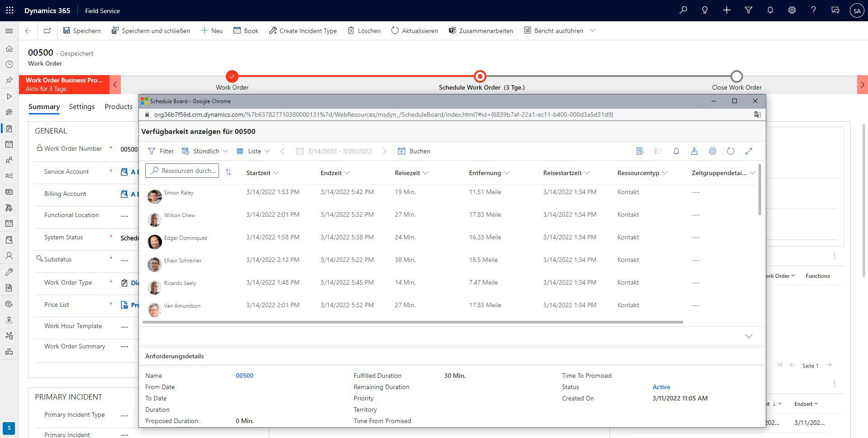
Task: Expand the Endzeit column menu
Action: tap(347, 173)
